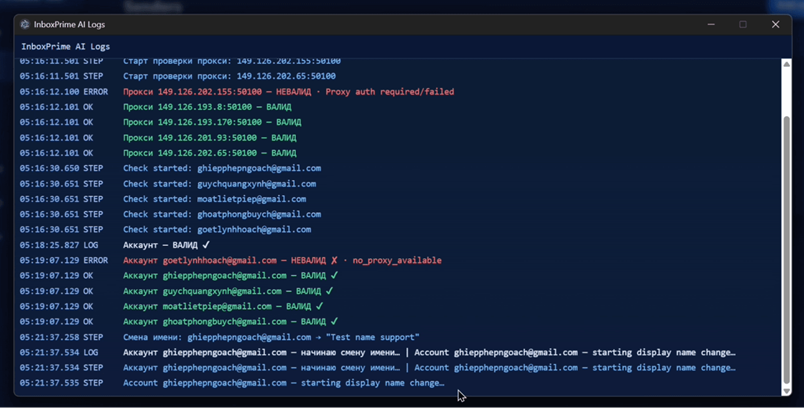804x408 pixels.
Task: Click the proxy 149.126.193.8:50100 ВАЛИД line
Action: 207,107
